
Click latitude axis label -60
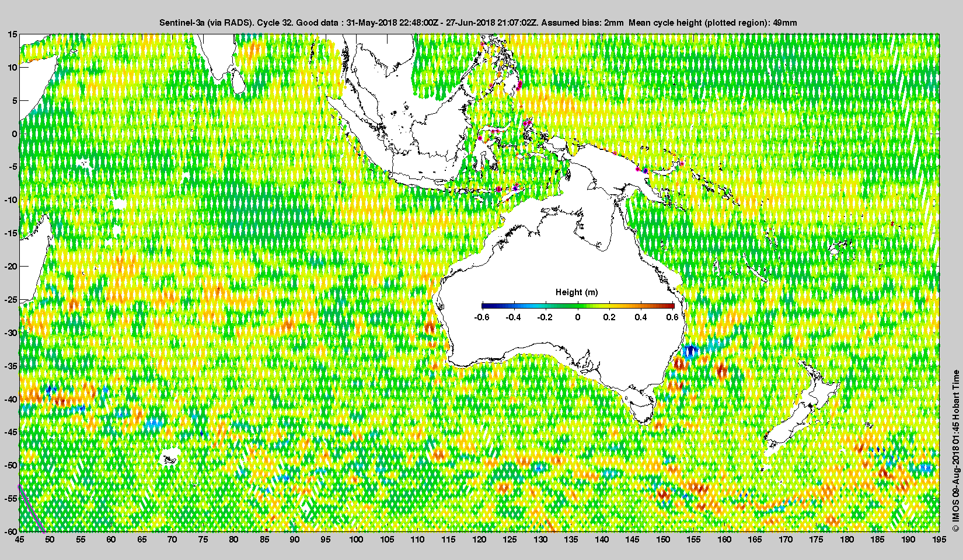pyautogui.click(x=11, y=531)
